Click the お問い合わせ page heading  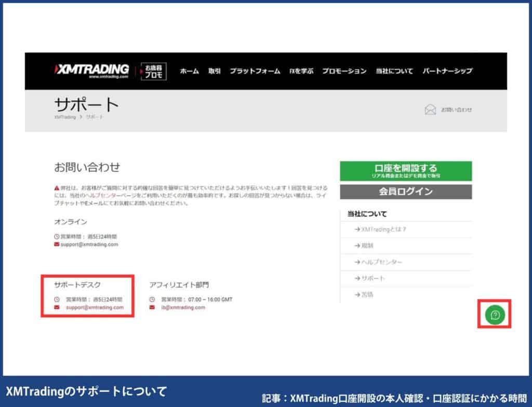pos(87,167)
